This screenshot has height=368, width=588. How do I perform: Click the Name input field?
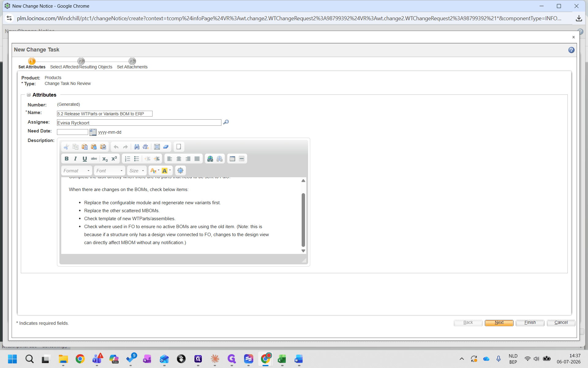[104, 114]
